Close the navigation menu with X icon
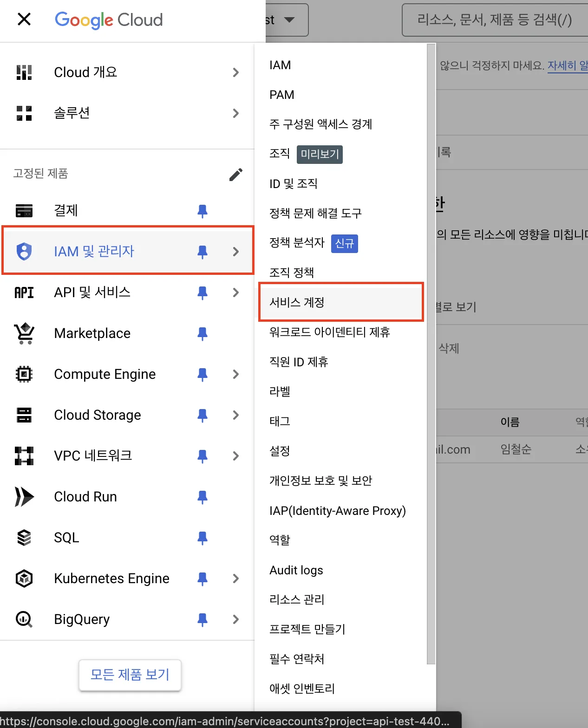 (x=24, y=19)
